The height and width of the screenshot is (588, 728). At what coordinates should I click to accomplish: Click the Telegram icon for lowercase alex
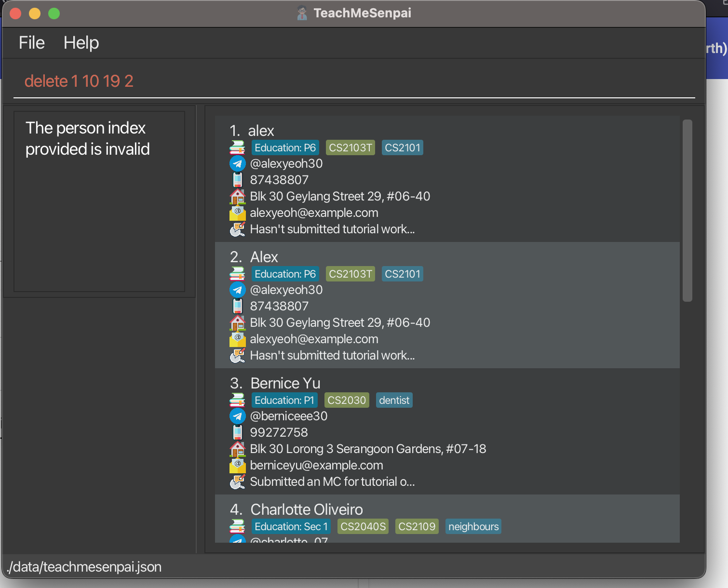point(237,164)
